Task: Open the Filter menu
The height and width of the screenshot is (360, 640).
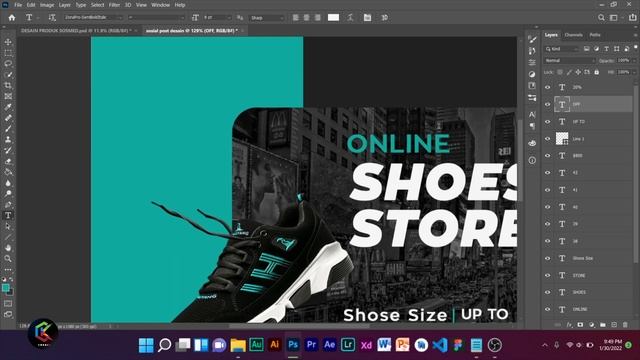Action: point(114,5)
